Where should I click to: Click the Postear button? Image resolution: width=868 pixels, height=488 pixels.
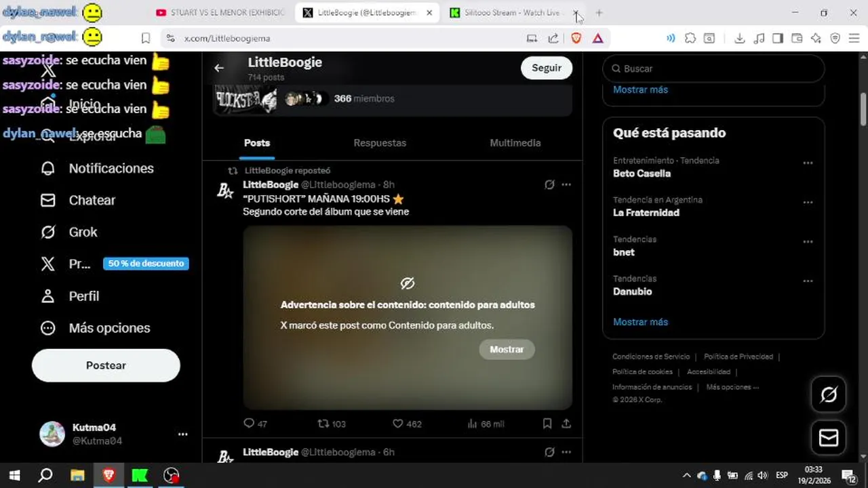pyautogui.click(x=106, y=365)
